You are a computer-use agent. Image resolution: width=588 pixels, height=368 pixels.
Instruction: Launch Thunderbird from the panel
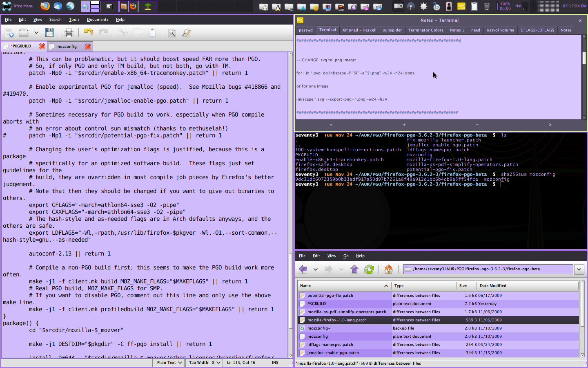pyautogui.click(x=58, y=6)
